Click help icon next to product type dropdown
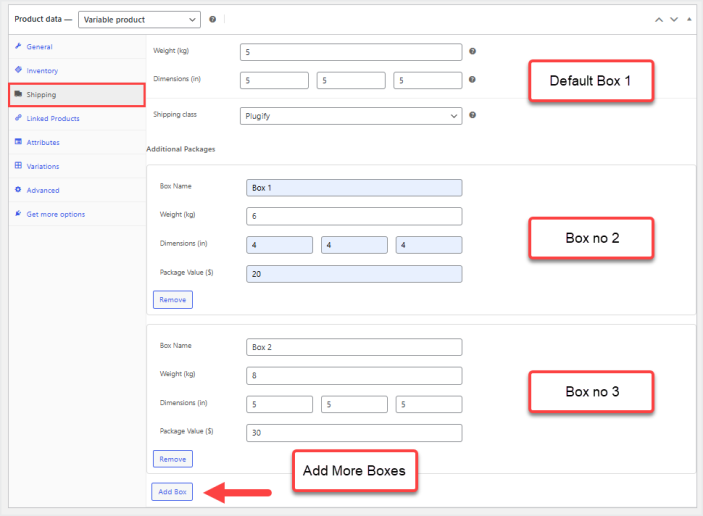Viewport: 703px width, 516px height. tap(213, 19)
